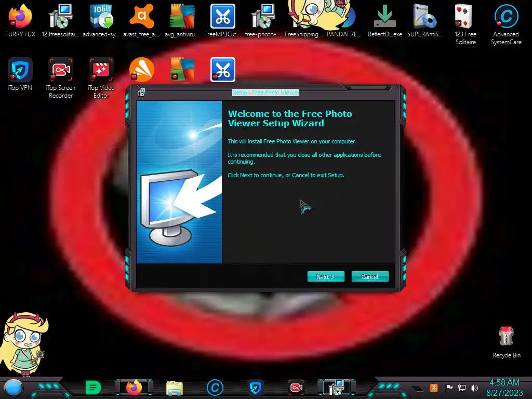Launch iTop VPN from the taskbar
532x399 pixels.
point(256,388)
